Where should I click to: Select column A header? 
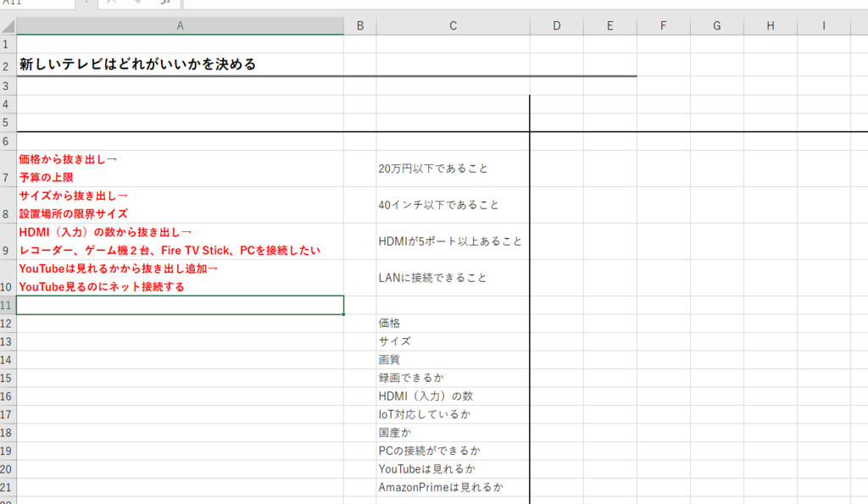180,26
